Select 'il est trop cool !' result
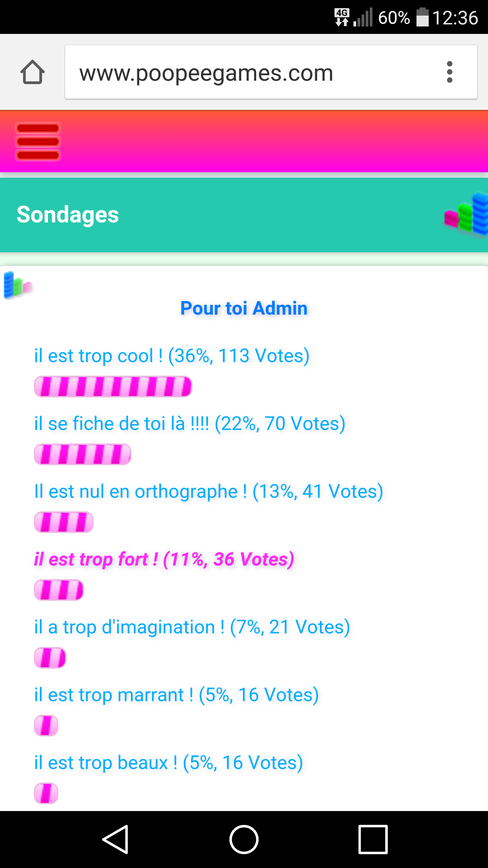This screenshot has height=868, width=488. (172, 356)
